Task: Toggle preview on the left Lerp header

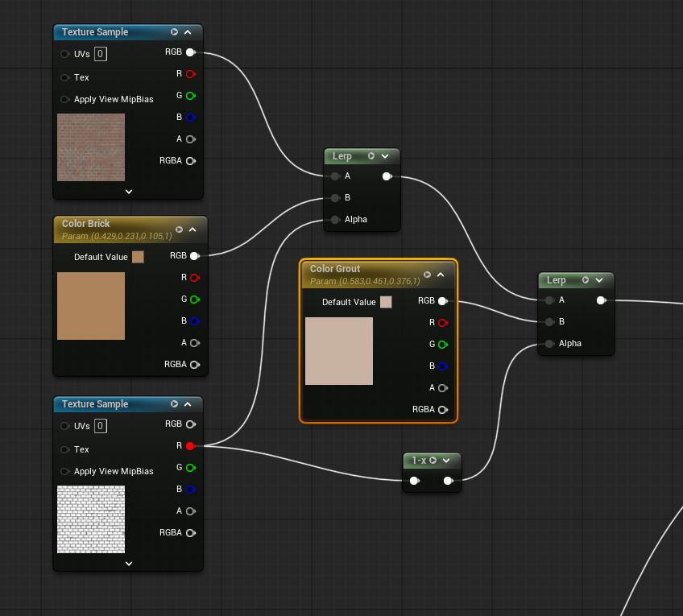Action: point(370,155)
